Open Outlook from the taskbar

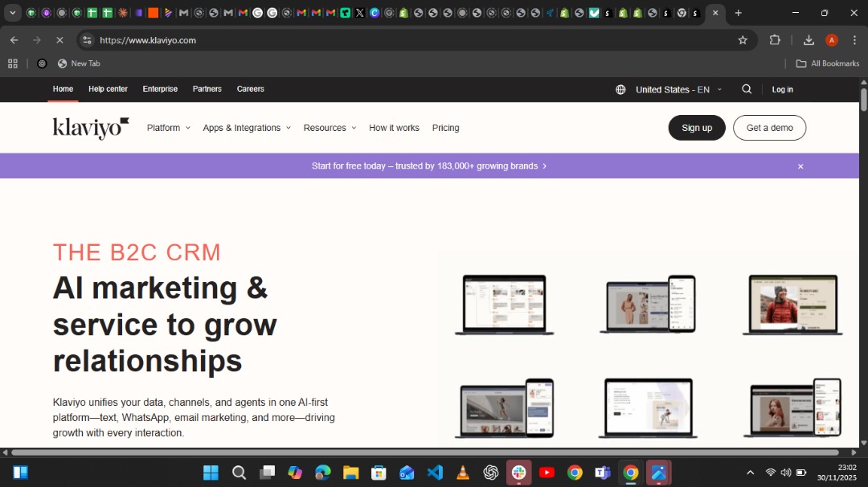[x=407, y=473]
